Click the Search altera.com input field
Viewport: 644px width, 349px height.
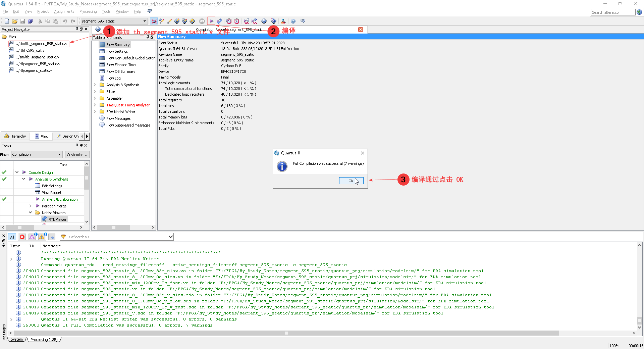(x=613, y=12)
